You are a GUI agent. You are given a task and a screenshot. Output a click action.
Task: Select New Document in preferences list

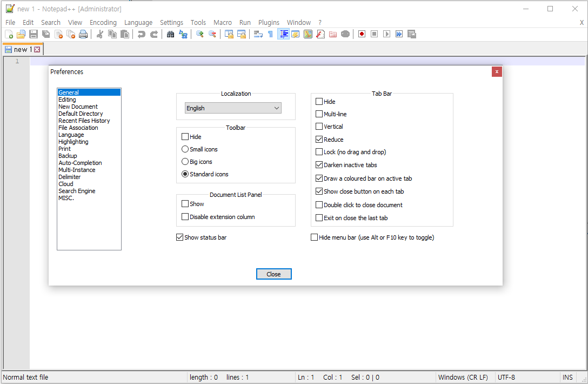(x=78, y=107)
